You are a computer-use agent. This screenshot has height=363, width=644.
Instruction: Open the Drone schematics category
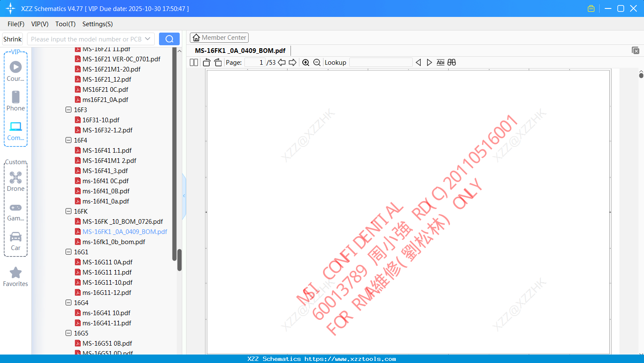pos(16,181)
